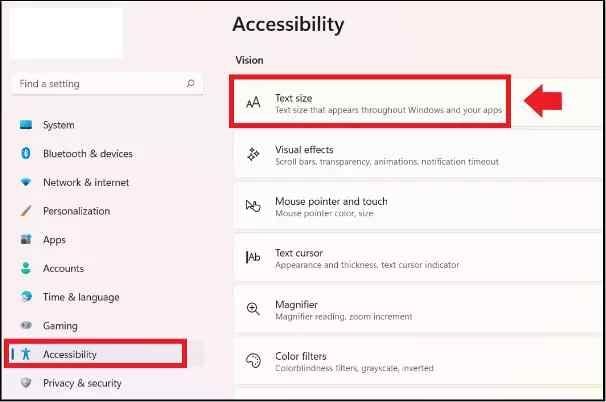
Task: Click the Gaming controller icon
Action: point(26,326)
